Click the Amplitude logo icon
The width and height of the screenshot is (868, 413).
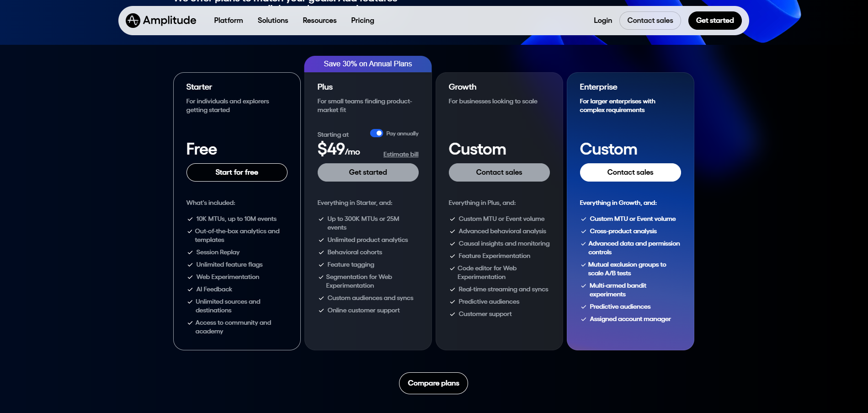(132, 20)
